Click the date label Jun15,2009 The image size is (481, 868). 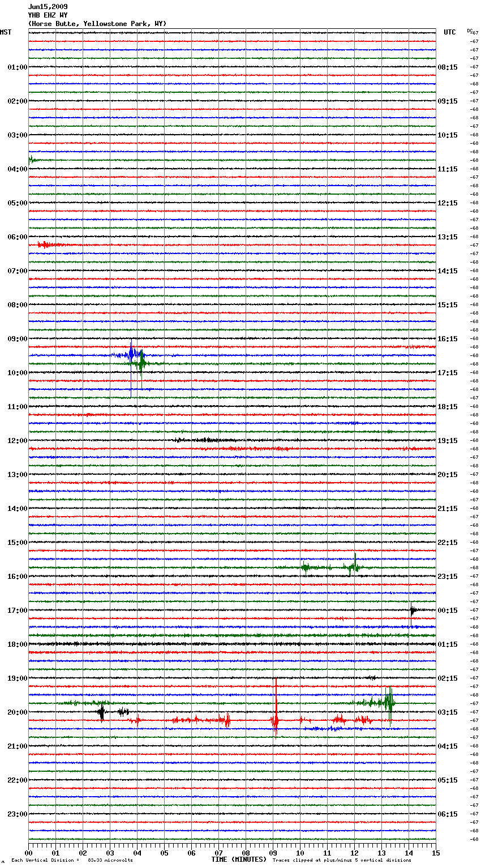[48, 7]
